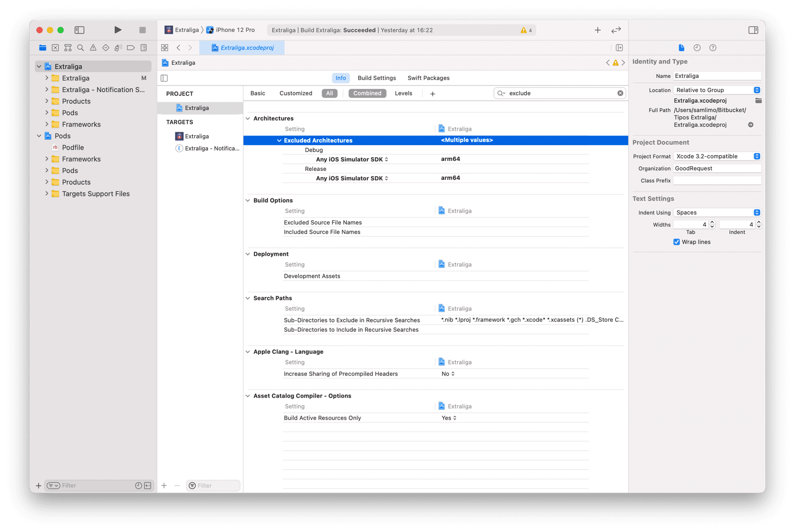
Task: Change Increase Sharing of Precompiled Headers value
Action: pyautogui.click(x=448, y=374)
